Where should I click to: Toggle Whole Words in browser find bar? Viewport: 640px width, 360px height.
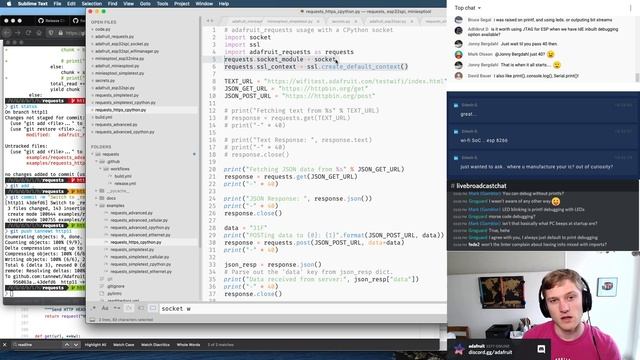(188, 345)
